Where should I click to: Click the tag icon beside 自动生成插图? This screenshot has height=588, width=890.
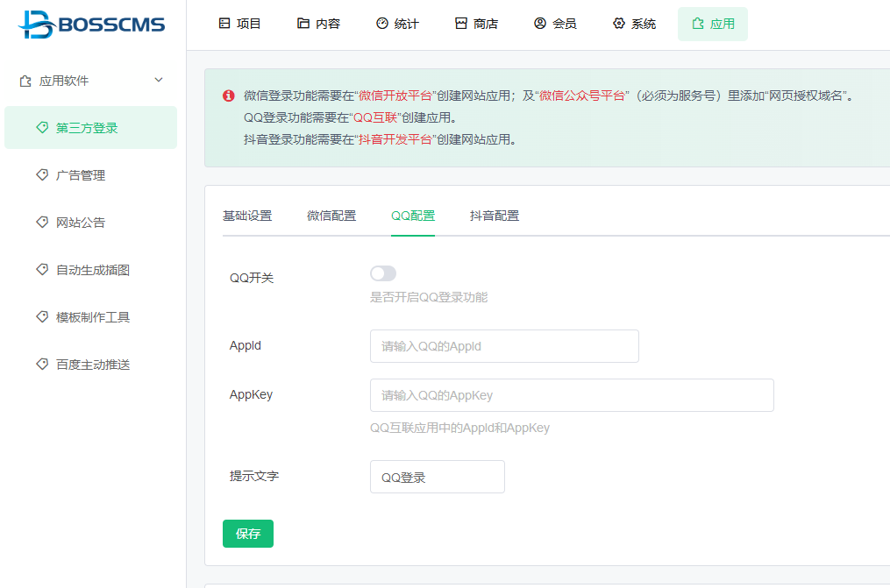click(42, 270)
